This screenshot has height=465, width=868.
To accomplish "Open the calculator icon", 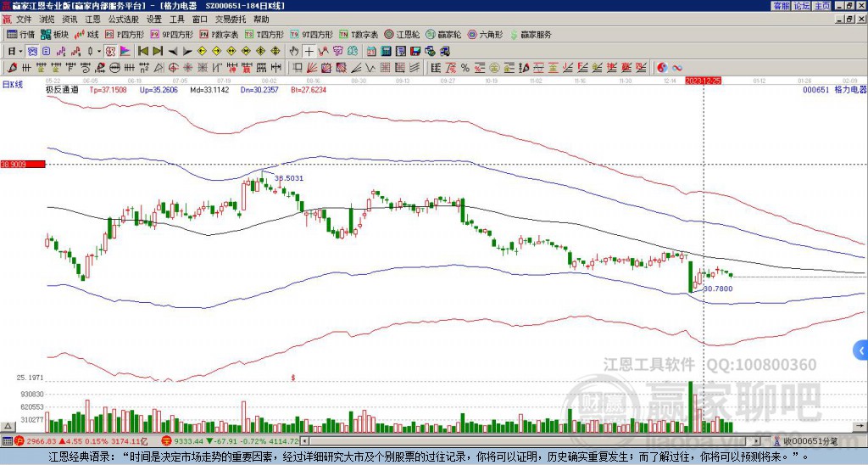I will click(386, 51).
